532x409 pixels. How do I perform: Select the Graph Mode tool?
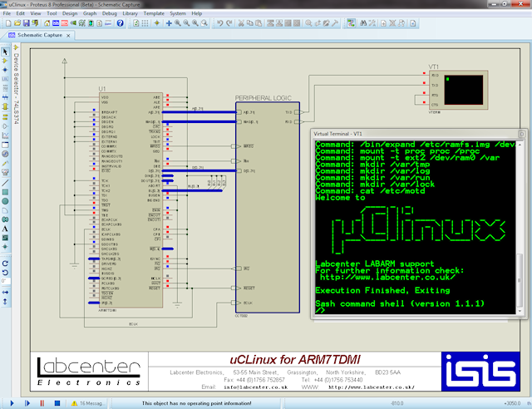click(5, 136)
